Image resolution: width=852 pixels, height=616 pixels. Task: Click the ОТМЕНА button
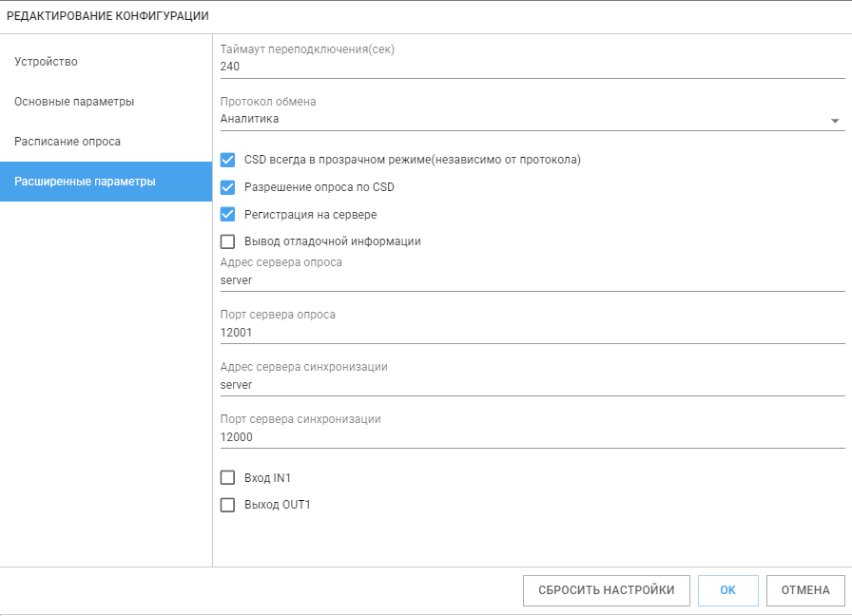point(805,590)
